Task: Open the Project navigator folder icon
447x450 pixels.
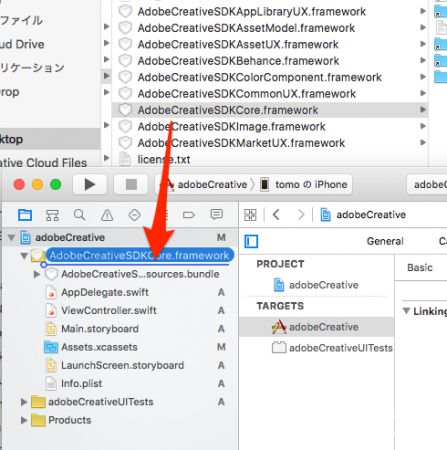Action: [25, 215]
